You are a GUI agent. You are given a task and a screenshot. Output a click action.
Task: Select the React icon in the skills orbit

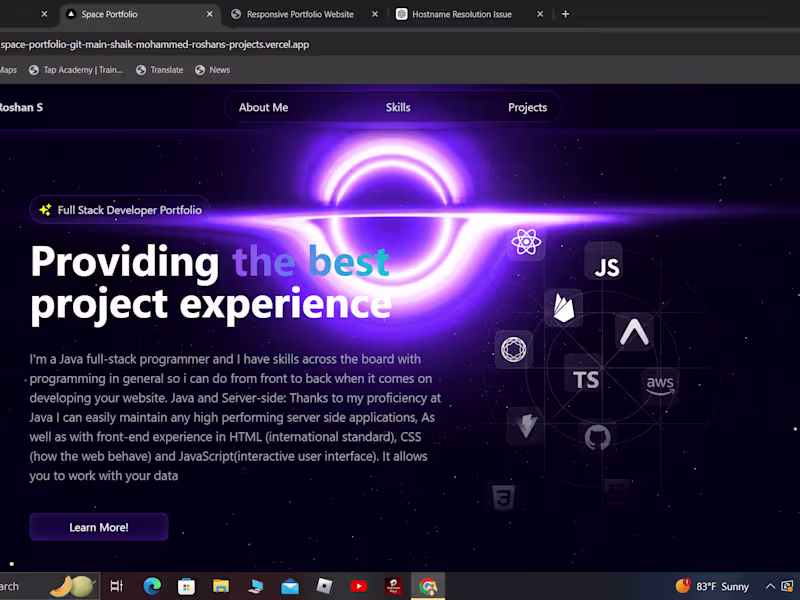(x=525, y=241)
